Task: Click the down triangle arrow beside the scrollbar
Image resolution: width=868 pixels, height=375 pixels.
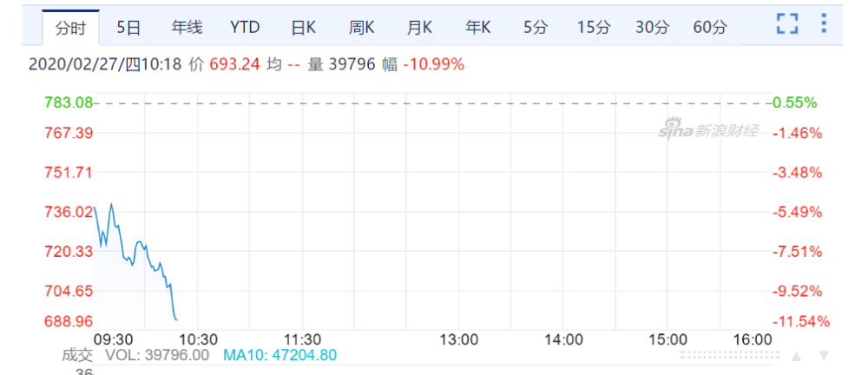Action: pos(824,356)
